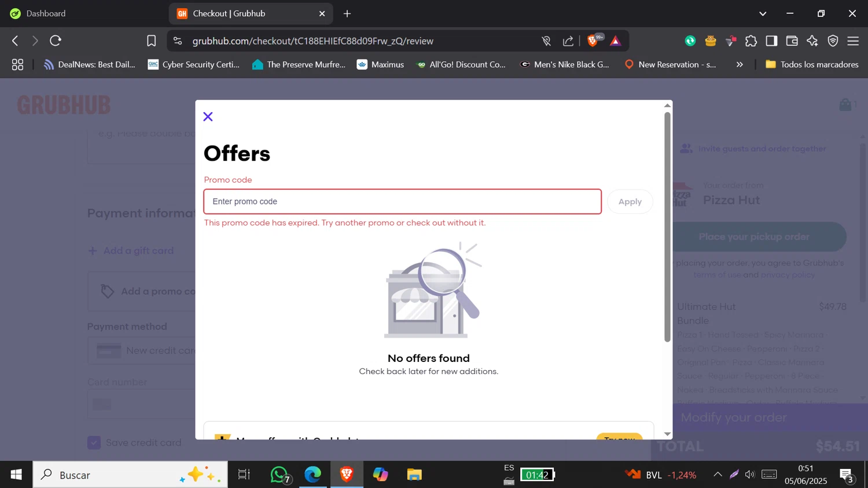Open Todos los marcadores folder
The height and width of the screenshot is (488, 868).
click(x=812, y=65)
